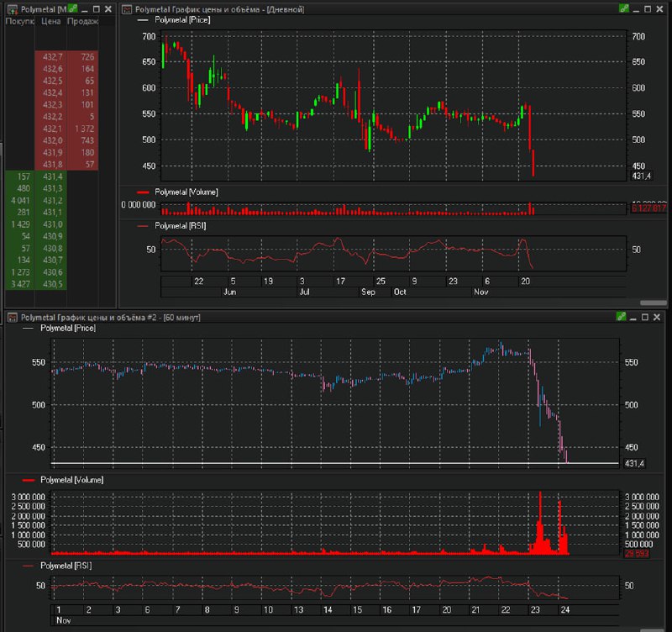
Task: Minimize the daily (Дневной) chart window
Action: [x=636, y=9]
